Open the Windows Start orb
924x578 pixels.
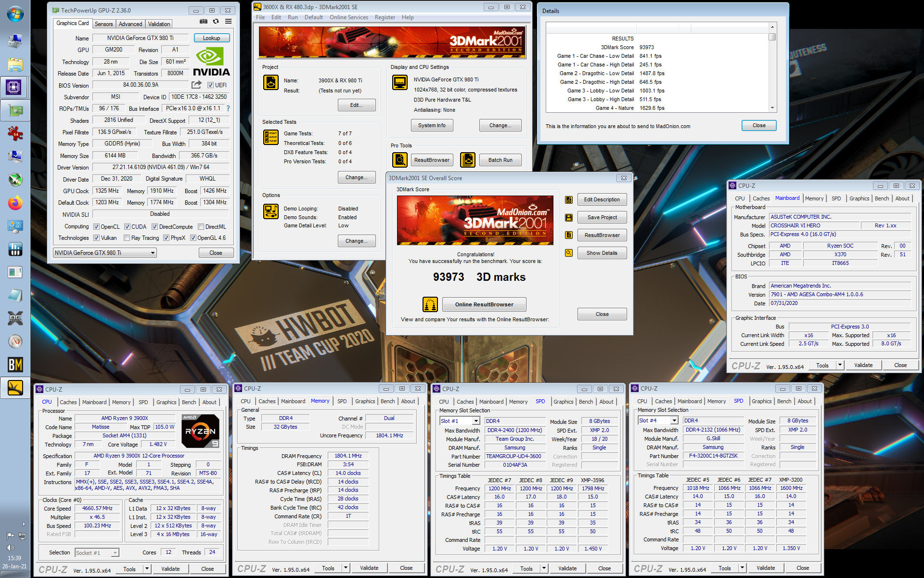[x=15, y=13]
